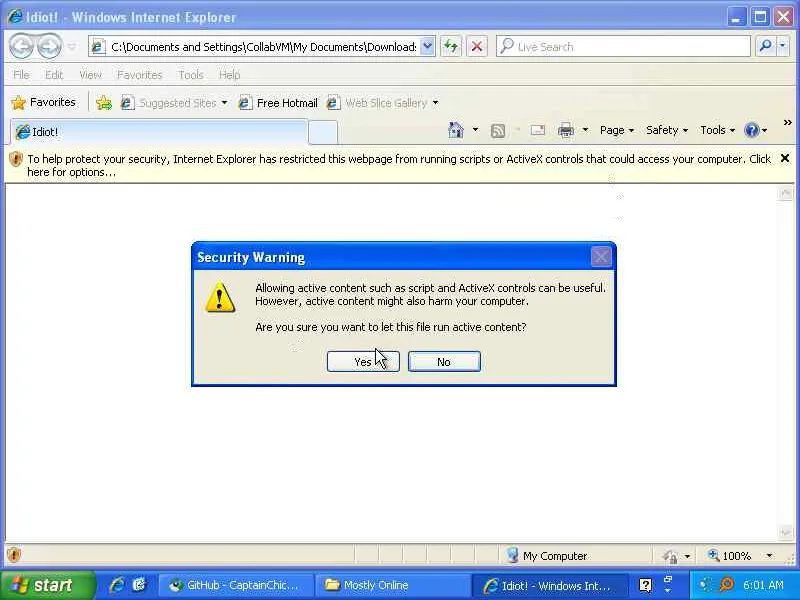
Task: Click the question mark help icon on taskbar
Action: tap(645, 585)
